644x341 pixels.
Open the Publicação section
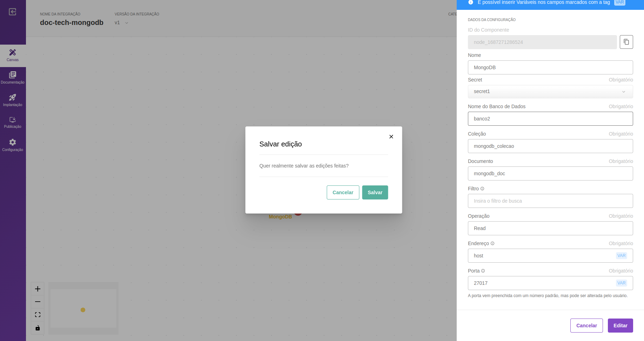coord(13,123)
